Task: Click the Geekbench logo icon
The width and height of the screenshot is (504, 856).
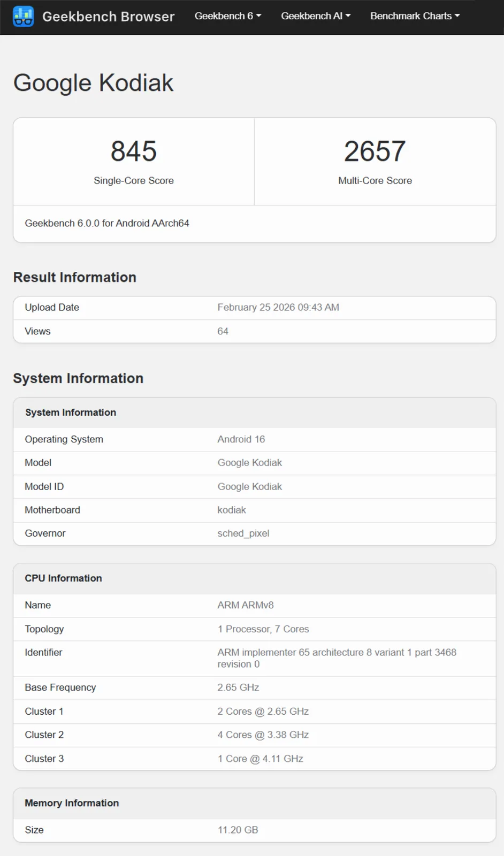Action: (23, 17)
